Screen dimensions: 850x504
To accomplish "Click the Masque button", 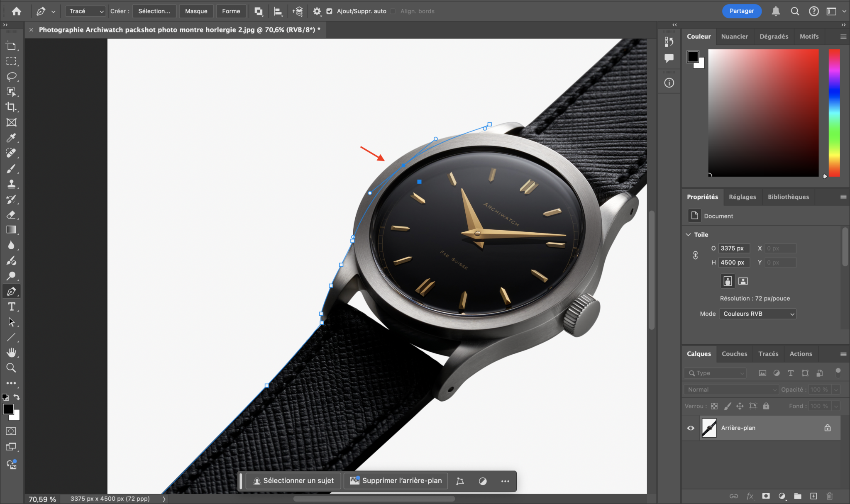I will [196, 11].
